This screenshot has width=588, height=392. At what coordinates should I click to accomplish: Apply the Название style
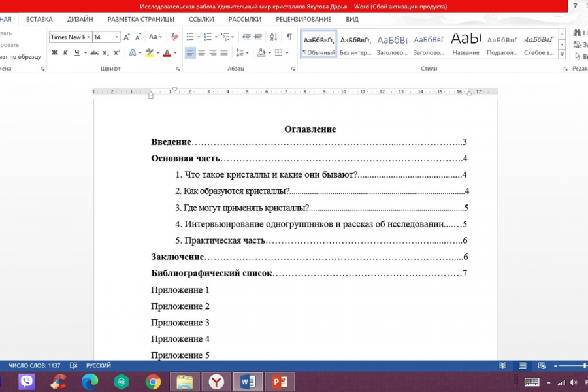[466, 44]
